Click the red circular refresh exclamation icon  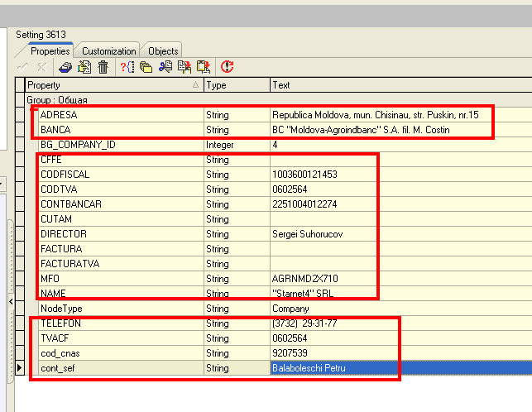227,66
